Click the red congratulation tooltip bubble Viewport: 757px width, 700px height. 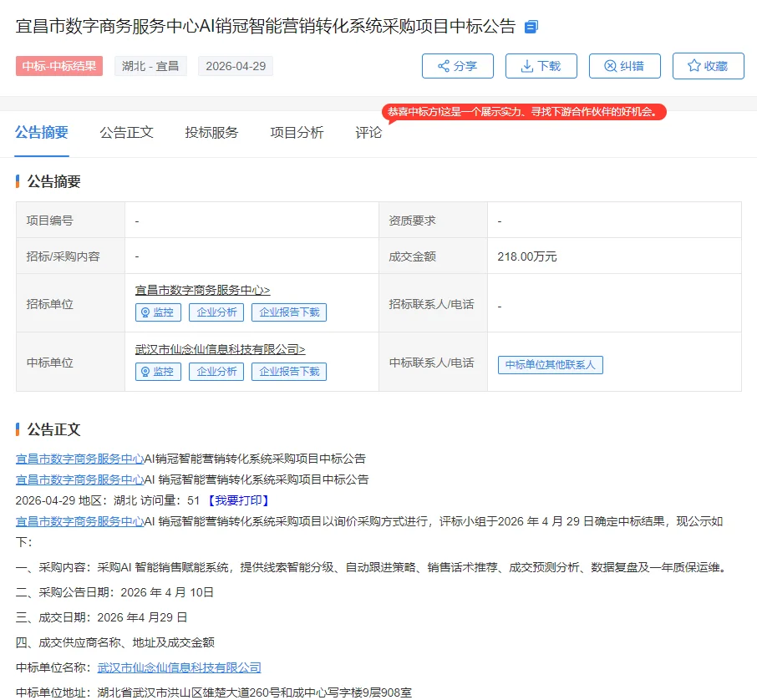point(524,112)
